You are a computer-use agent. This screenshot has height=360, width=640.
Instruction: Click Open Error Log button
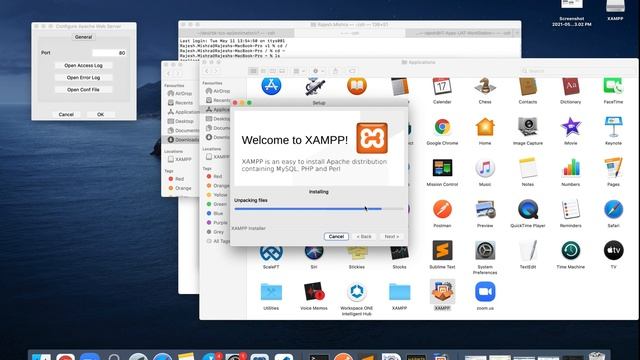click(x=83, y=78)
